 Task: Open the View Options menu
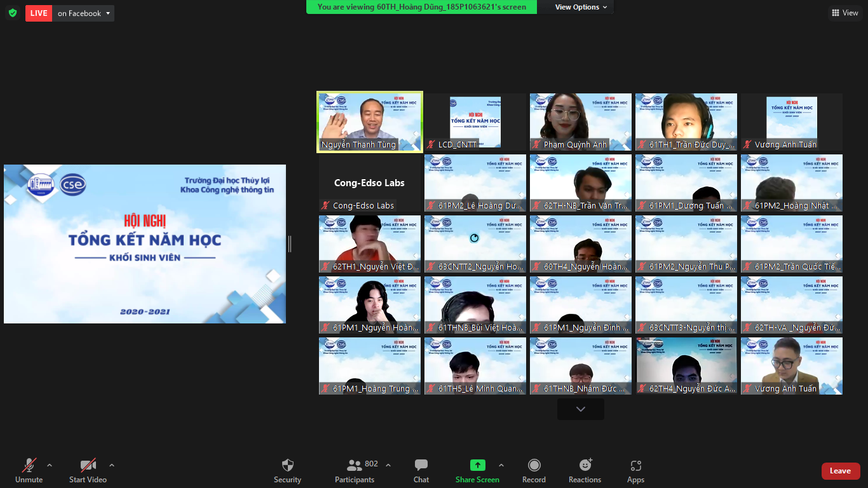[x=581, y=7]
